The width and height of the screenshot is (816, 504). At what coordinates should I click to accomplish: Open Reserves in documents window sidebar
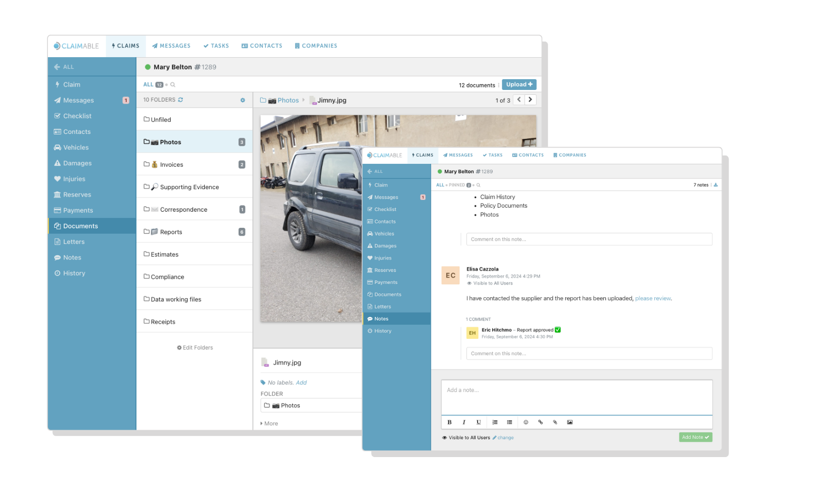pos(92,195)
